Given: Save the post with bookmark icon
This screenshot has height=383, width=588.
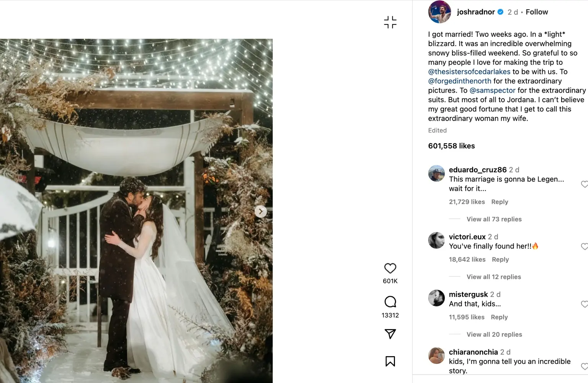Looking at the screenshot, I should pyautogui.click(x=390, y=361).
